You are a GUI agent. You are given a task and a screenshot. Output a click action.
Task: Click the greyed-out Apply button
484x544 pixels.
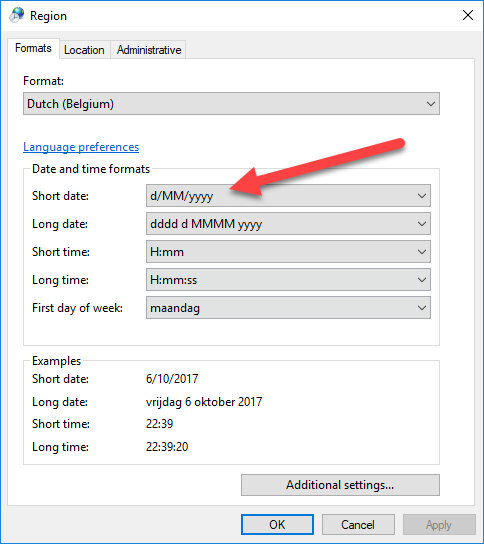click(439, 525)
